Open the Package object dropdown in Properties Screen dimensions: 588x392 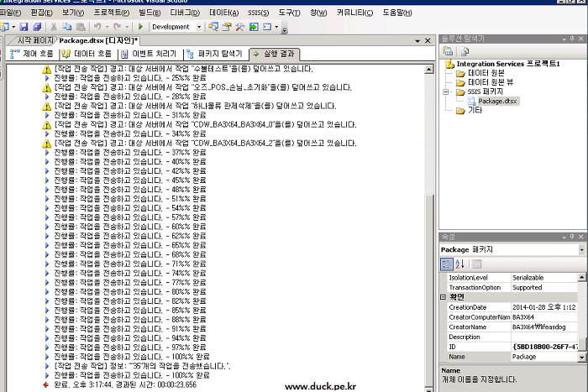pos(581,249)
